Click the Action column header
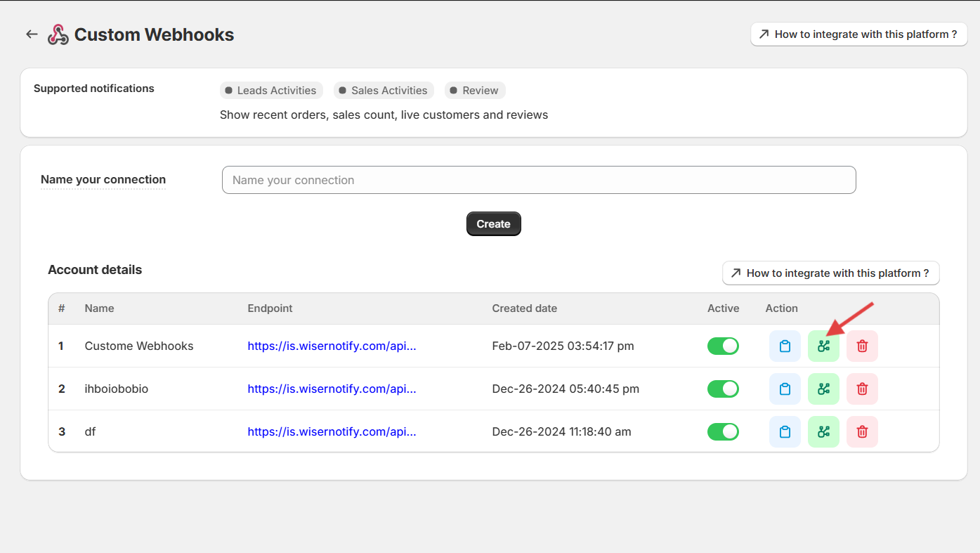Image resolution: width=980 pixels, height=553 pixels. (x=781, y=308)
